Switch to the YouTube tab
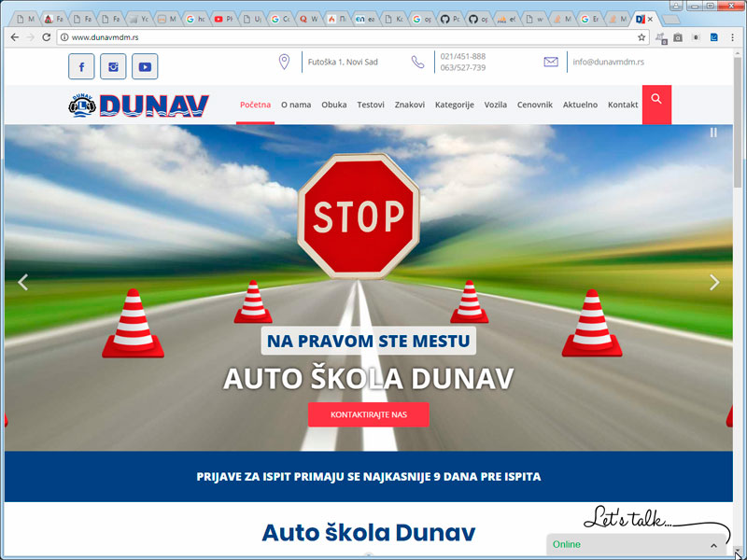 (224, 19)
